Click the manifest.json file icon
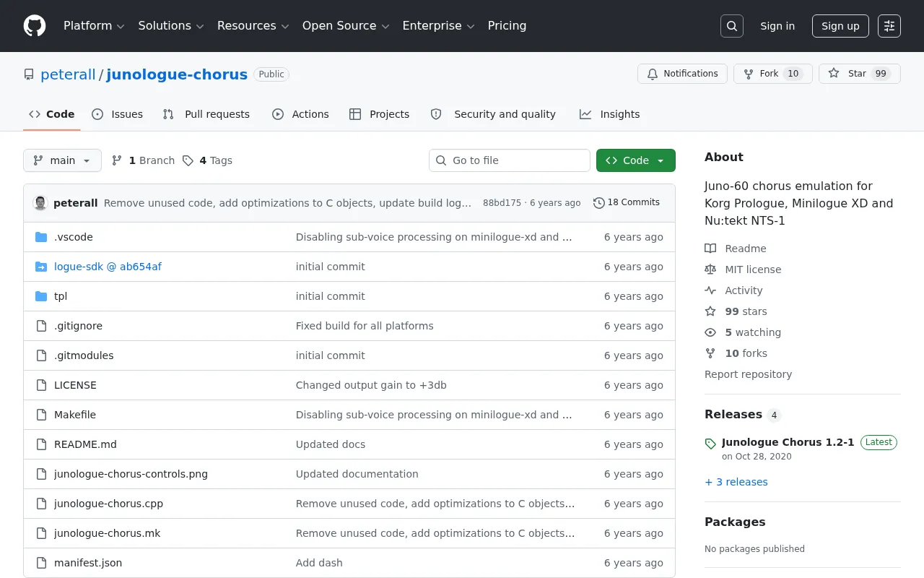This screenshot has height=578, width=924. pyautogui.click(x=41, y=563)
